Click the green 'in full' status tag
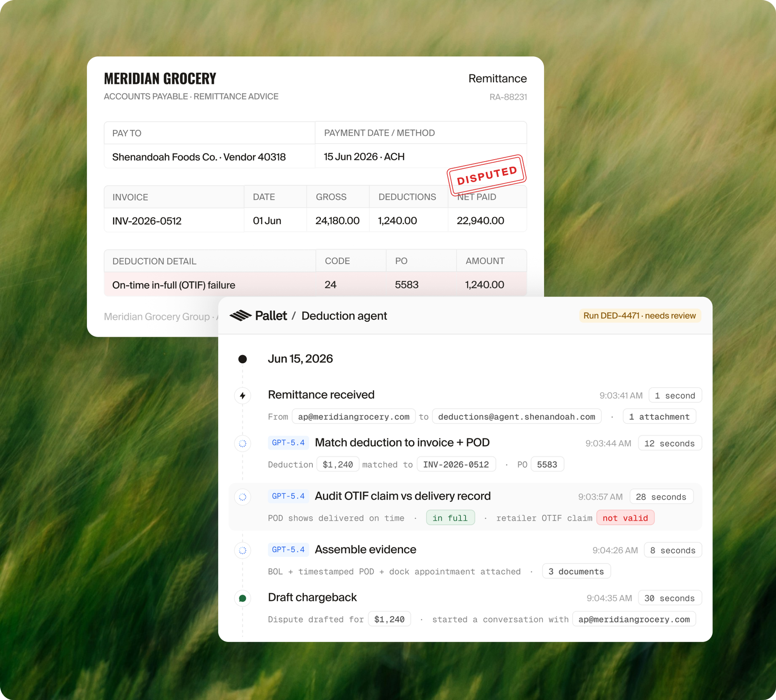This screenshot has height=700, width=776. click(450, 518)
